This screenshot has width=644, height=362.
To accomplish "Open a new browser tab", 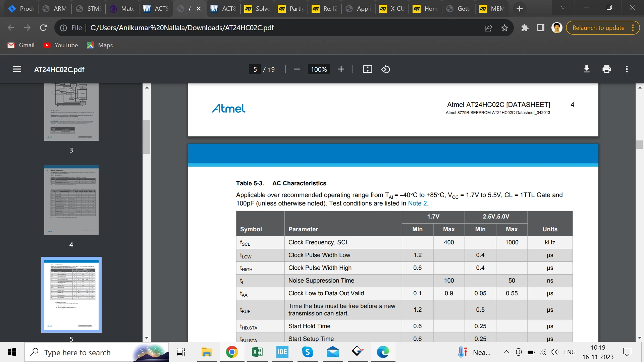I will (520, 9).
